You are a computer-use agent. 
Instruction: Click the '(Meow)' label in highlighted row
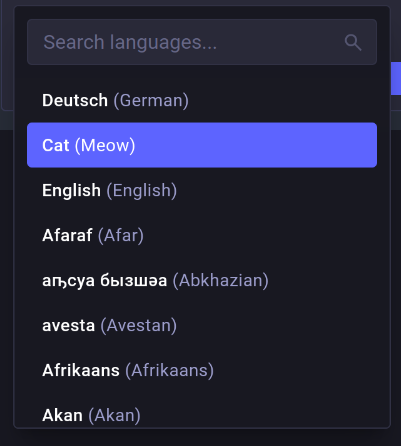(x=105, y=145)
